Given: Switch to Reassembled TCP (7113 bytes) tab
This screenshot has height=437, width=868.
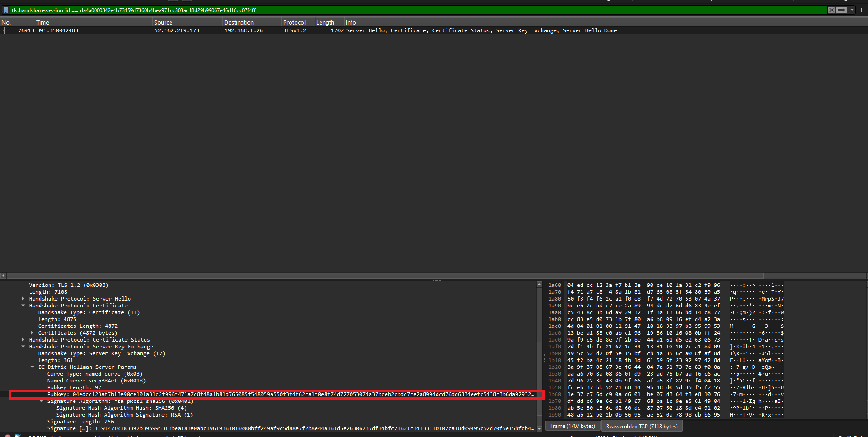Looking at the screenshot, I should point(641,426).
